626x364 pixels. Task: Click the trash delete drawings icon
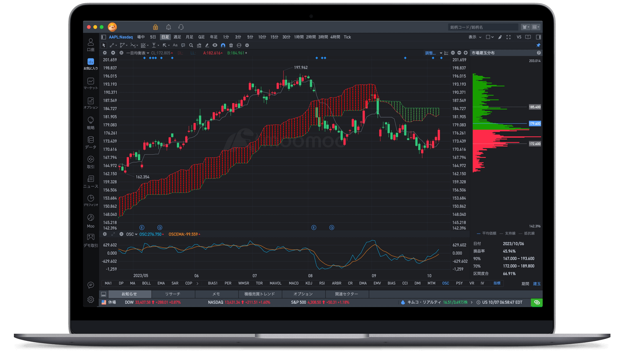tap(231, 45)
